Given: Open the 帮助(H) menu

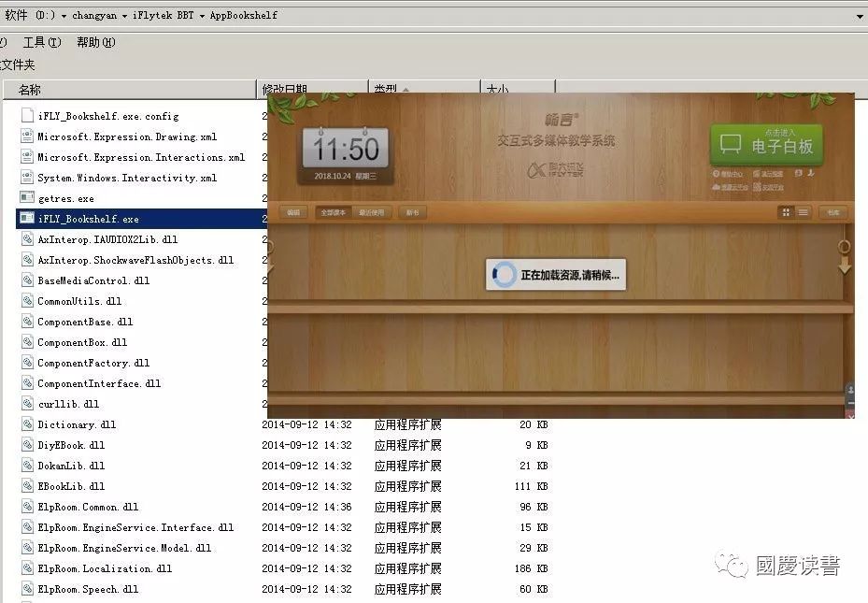Looking at the screenshot, I should coord(95,42).
